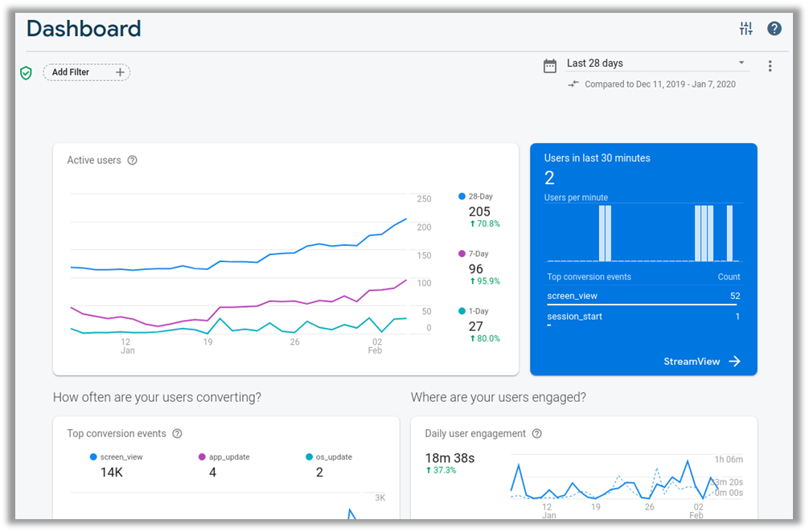Select the 1-Day active users metric
Viewport: 809px width, 532px height.
(x=478, y=325)
